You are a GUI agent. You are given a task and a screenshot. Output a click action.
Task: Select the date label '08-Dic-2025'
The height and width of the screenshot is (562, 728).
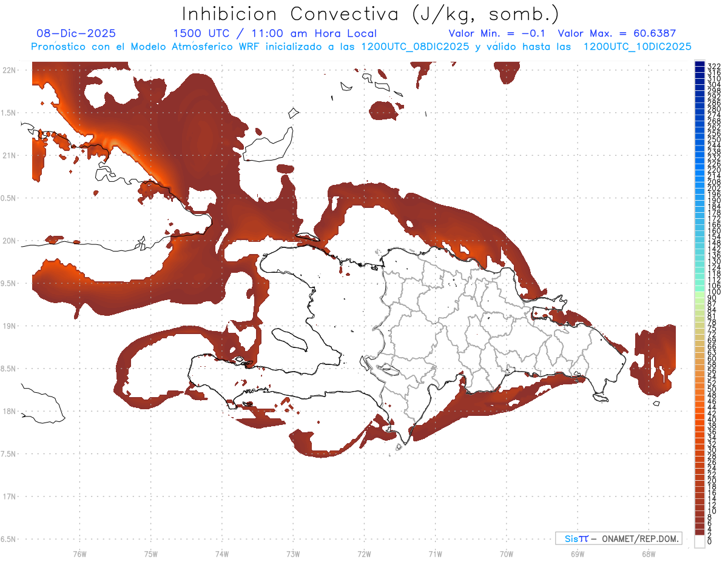tap(76, 34)
